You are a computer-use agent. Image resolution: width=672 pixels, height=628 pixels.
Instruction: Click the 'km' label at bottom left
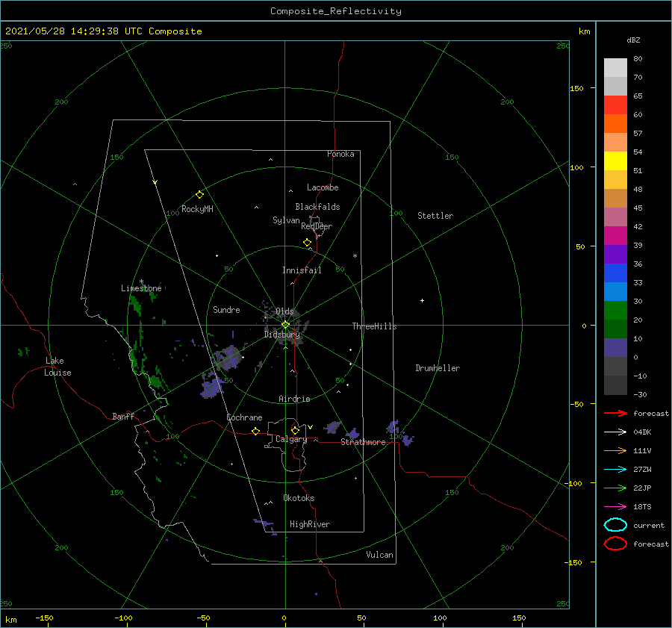pos(10,620)
